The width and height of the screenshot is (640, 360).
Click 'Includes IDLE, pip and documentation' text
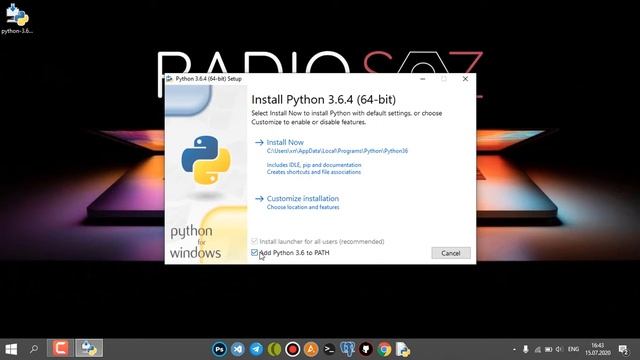[x=314, y=165]
